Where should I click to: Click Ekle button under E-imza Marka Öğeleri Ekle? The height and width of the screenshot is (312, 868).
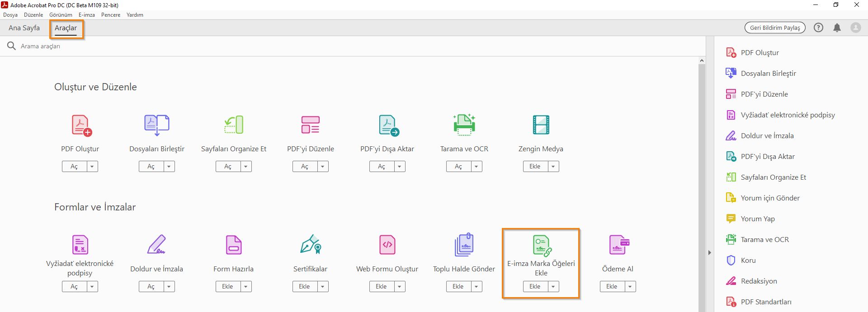[x=535, y=287]
